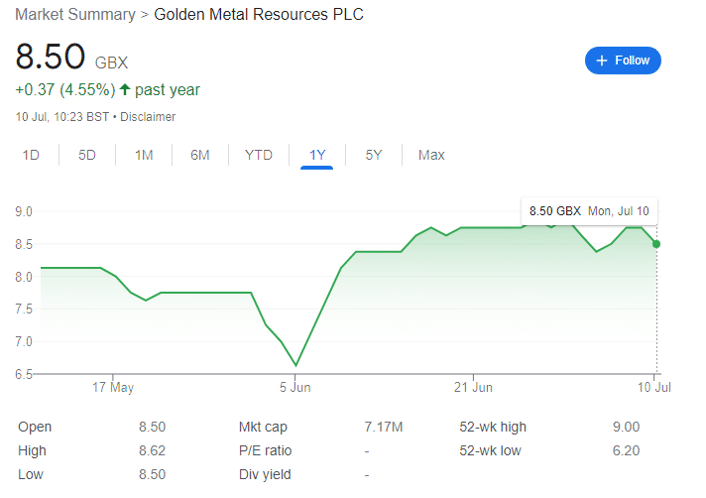
Task: Click the Open value 8.50
Action: coord(152,427)
